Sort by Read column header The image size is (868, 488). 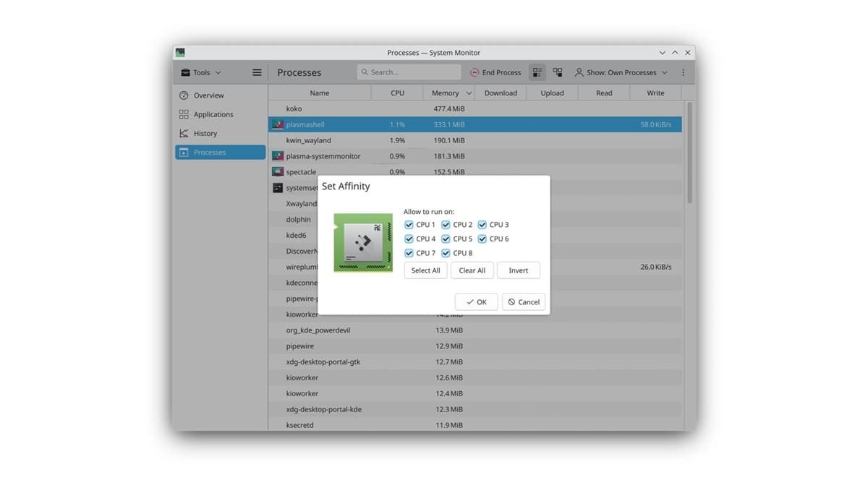coord(604,93)
